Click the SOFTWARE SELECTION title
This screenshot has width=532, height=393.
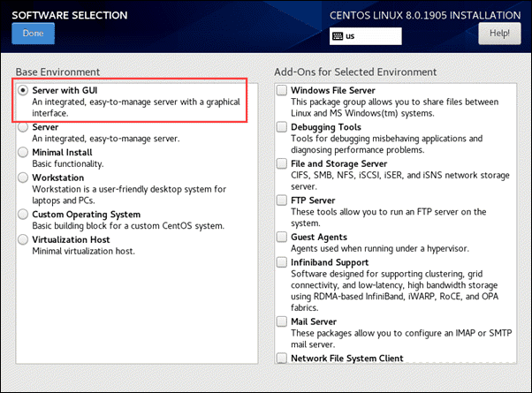[x=70, y=15]
